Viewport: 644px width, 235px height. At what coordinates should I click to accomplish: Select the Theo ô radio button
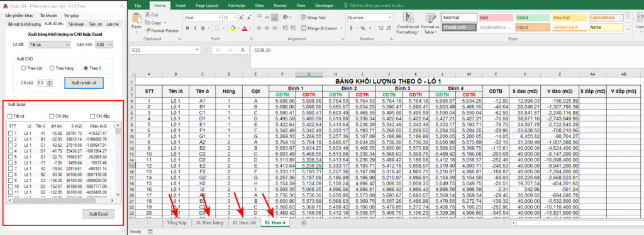click(x=86, y=68)
